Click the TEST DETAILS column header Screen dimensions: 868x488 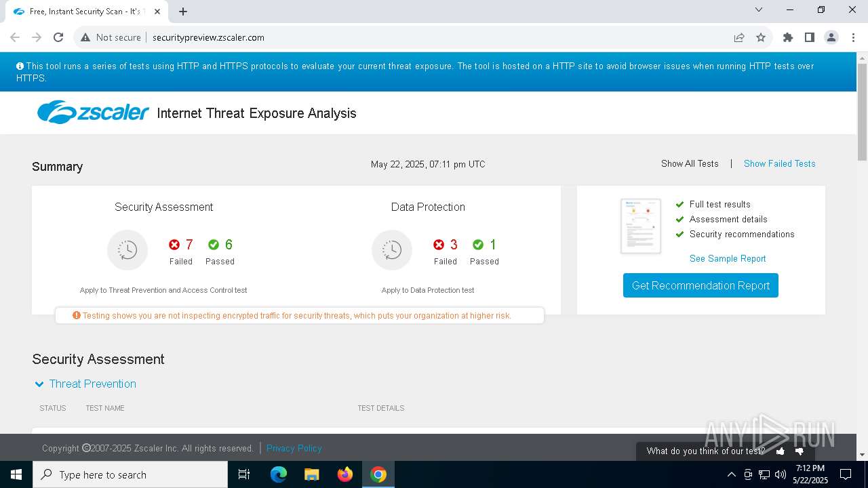pos(381,408)
